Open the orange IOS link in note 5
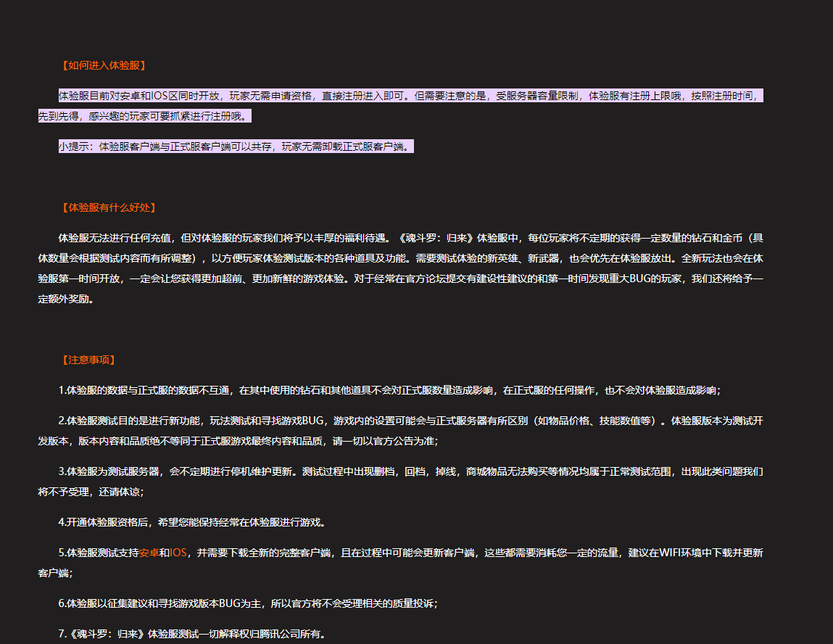 [x=178, y=553]
